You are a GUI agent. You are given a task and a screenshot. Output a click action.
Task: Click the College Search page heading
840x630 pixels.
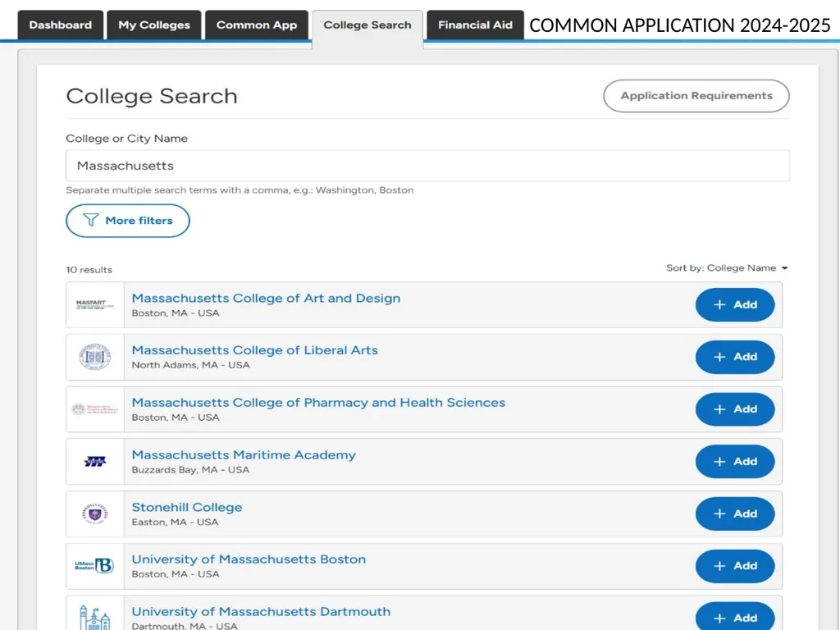point(152,97)
